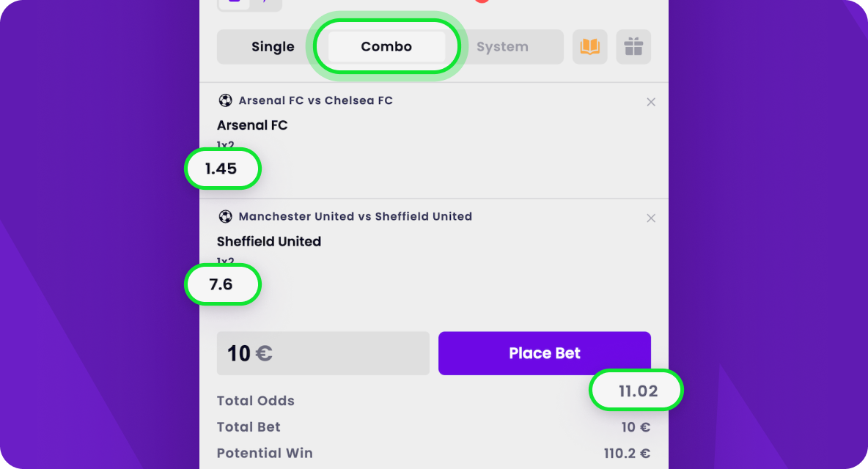Remove Manchester United vs Sheffield United selection
The image size is (868, 469).
(651, 218)
